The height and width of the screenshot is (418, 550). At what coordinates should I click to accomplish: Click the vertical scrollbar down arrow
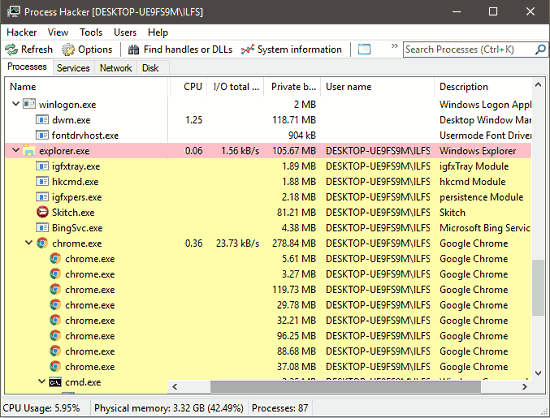(x=538, y=373)
